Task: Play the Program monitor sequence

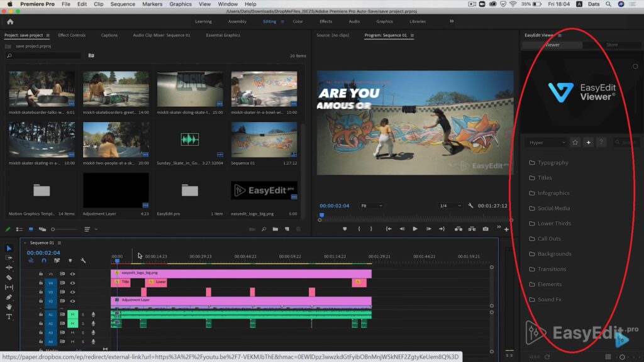Action: click(x=415, y=229)
